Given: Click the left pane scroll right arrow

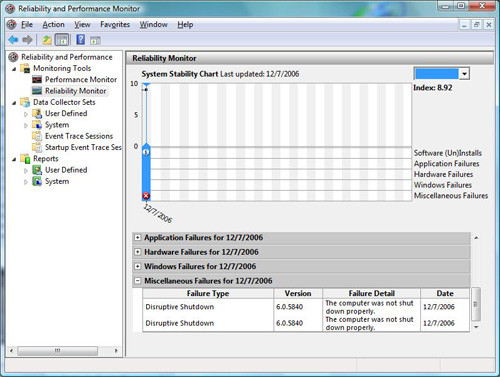Looking at the screenshot, I should (x=116, y=351).
